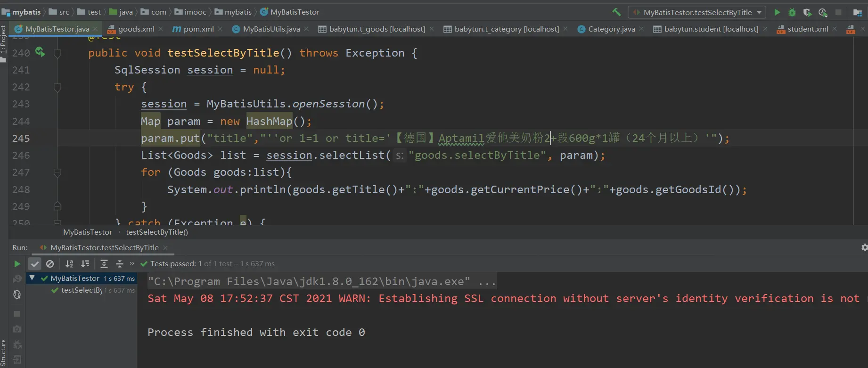Select the testSelectBy test result item
Image resolution: width=868 pixels, height=368 pixels.
coord(81,290)
